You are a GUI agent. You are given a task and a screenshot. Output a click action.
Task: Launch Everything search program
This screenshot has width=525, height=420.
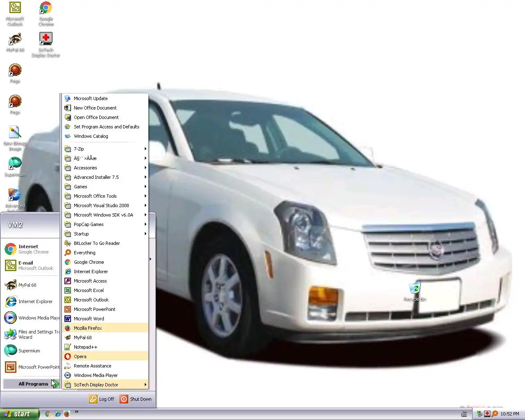point(105,253)
